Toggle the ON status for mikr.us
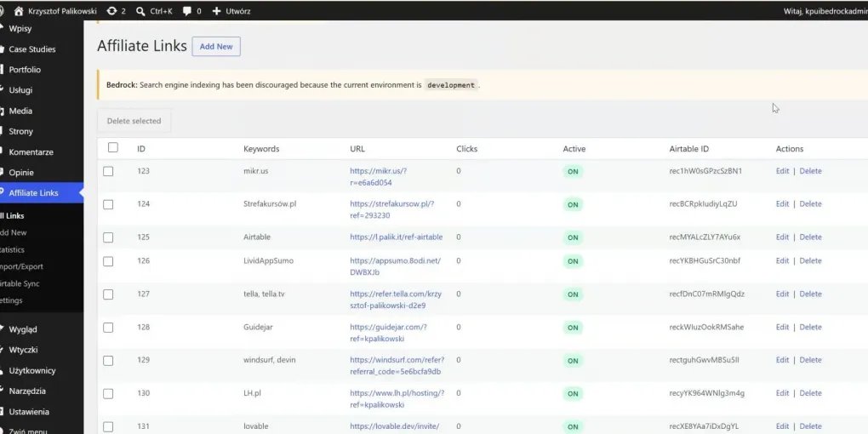This screenshot has width=868, height=434. click(573, 172)
